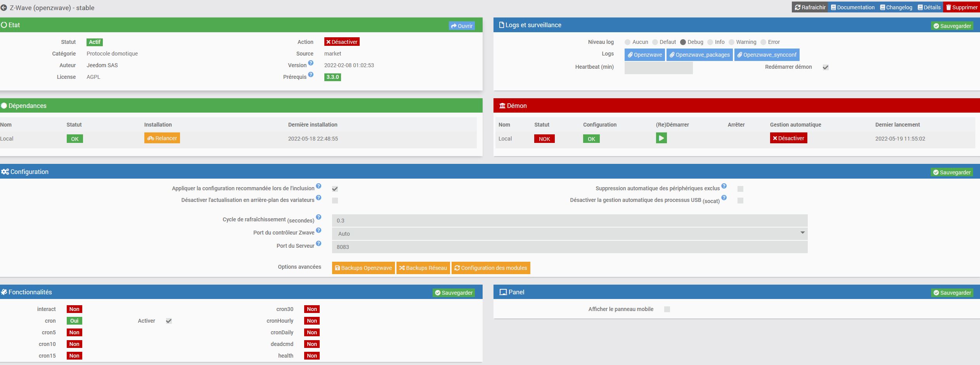980x365 pixels.
Task: Toggle the cron Activer checkbox
Action: [169, 321]
